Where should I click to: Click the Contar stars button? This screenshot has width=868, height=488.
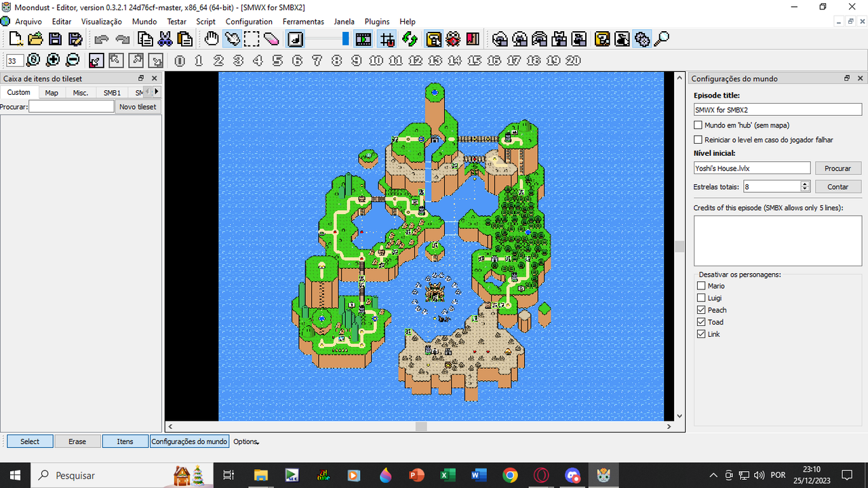click(x=837, y=186)
